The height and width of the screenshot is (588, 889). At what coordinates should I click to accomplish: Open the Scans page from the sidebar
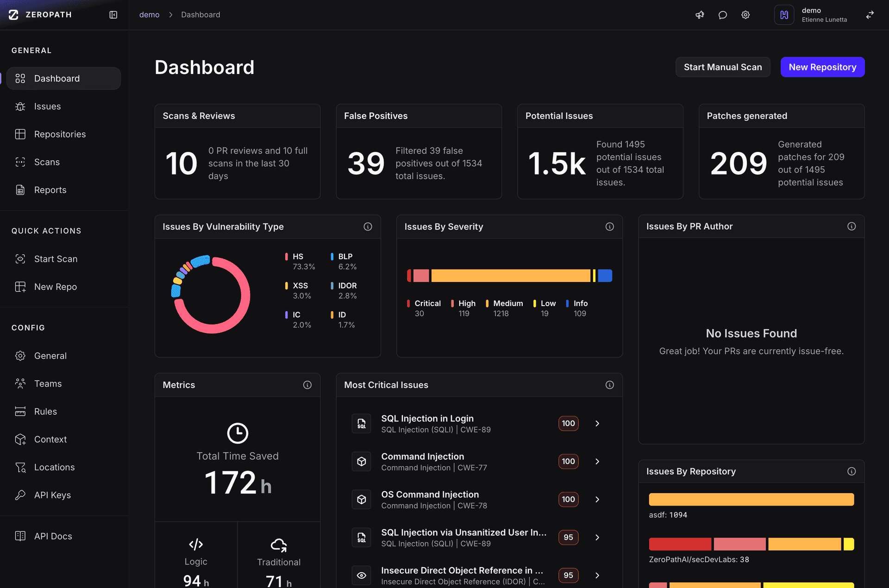(x=46, y=162)
